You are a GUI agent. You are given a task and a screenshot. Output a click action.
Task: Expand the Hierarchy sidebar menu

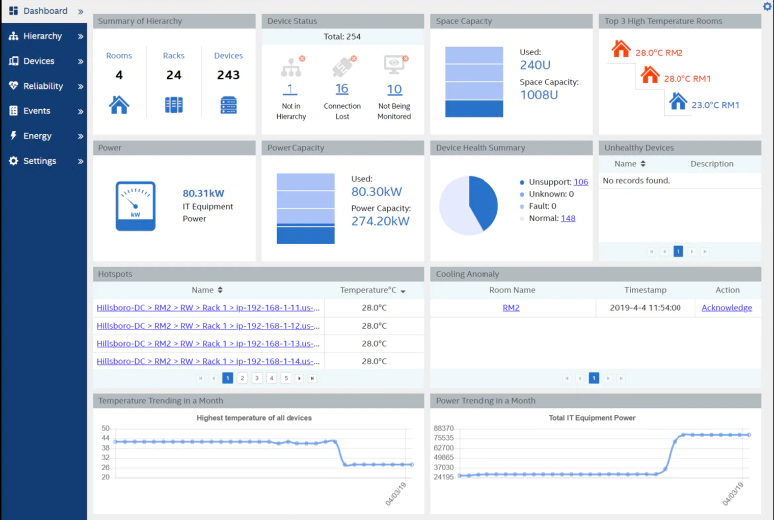tap(80, 36)
